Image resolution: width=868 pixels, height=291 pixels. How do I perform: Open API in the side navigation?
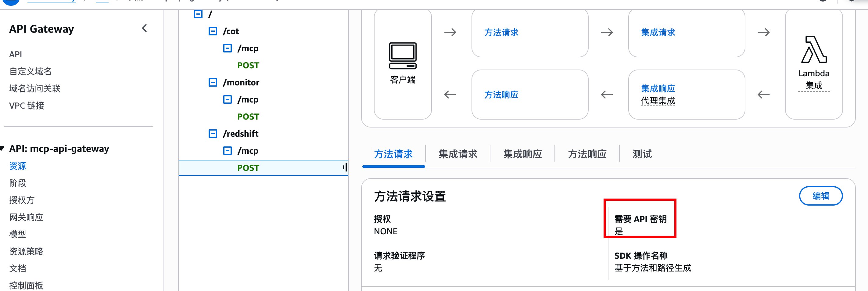[x=16, y=54]
